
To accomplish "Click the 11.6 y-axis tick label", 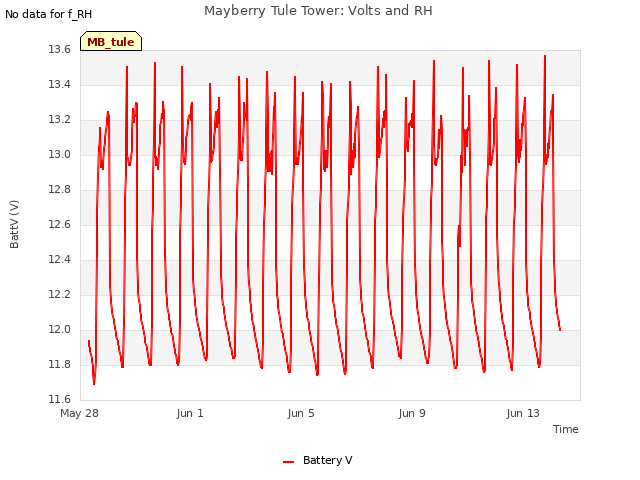I will pos(60,399).
